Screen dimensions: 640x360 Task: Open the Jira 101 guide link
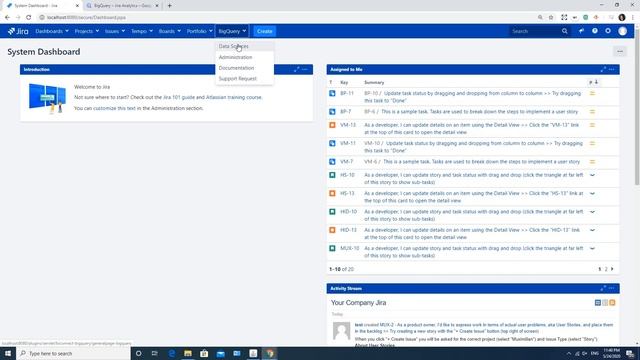pyautogui.click(x=179, y=97)
